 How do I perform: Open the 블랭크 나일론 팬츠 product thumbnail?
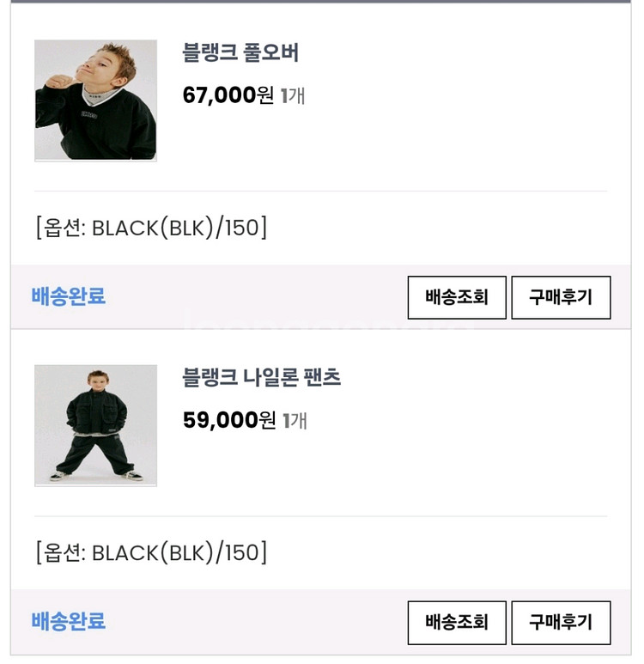click(x=95, y=425)
